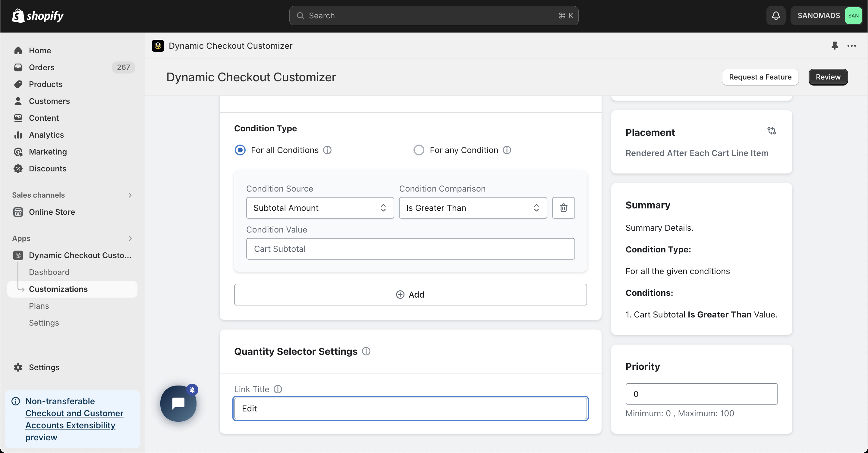Viewport: 868px width, 453px height.
Task: Open the three-dot more actions menu
Action: (851, 46)
